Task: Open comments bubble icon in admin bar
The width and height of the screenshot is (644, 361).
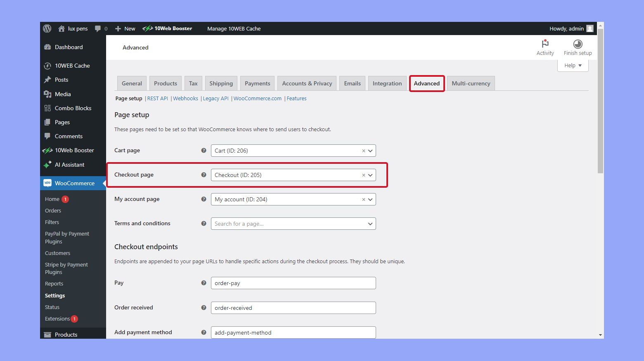Action: coord(98,28)
